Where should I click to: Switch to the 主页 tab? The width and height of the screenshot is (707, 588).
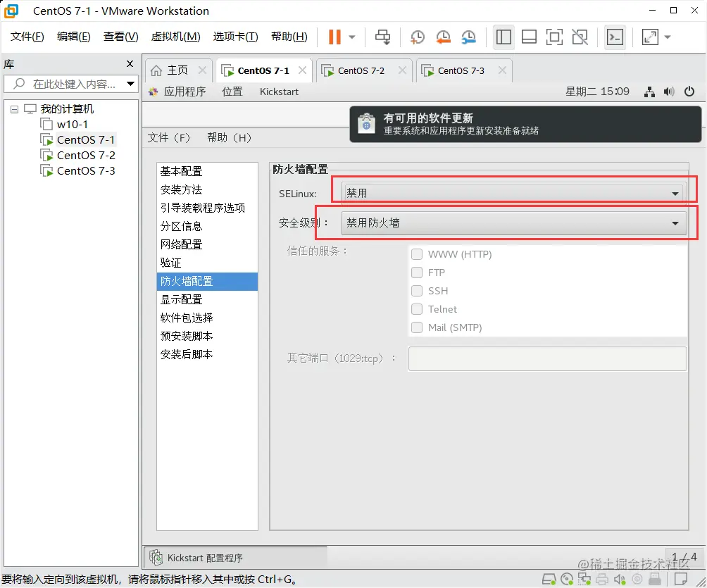177,70
